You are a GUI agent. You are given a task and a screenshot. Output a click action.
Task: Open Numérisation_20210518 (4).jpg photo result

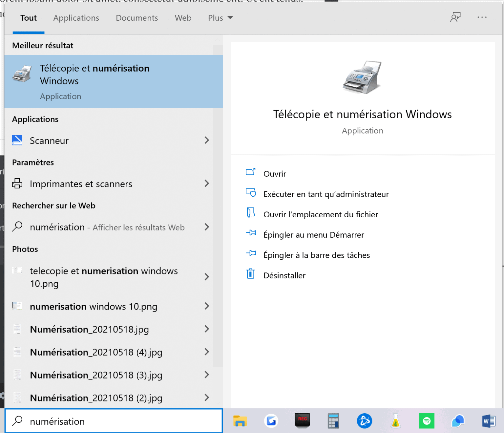tap(96, 352)
